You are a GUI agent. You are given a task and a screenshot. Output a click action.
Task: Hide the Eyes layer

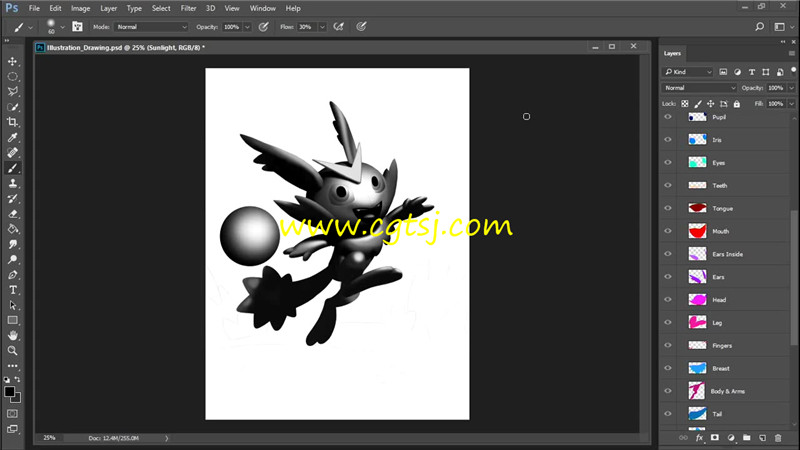click(x=668, y=162)
